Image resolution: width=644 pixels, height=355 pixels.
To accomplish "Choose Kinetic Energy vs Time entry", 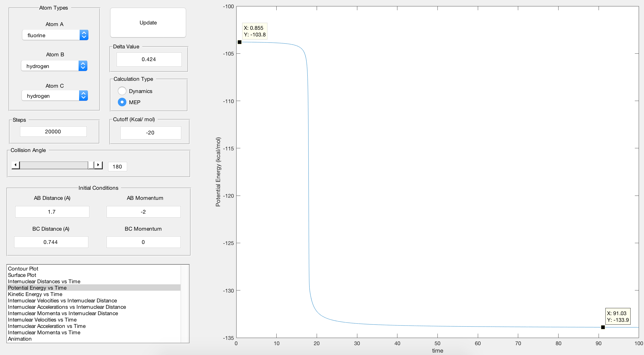I will (x=35, y=294).
